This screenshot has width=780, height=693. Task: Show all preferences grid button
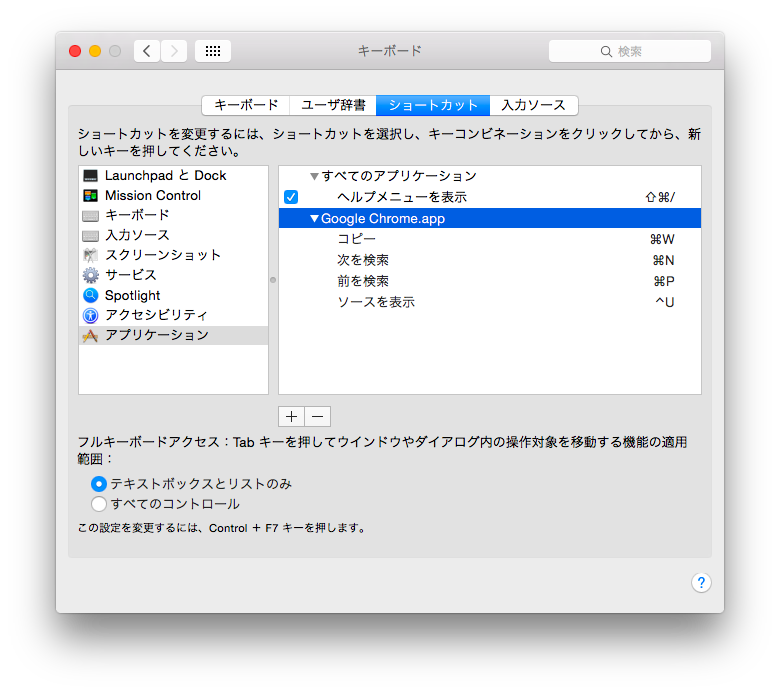(x=213, y=51)
